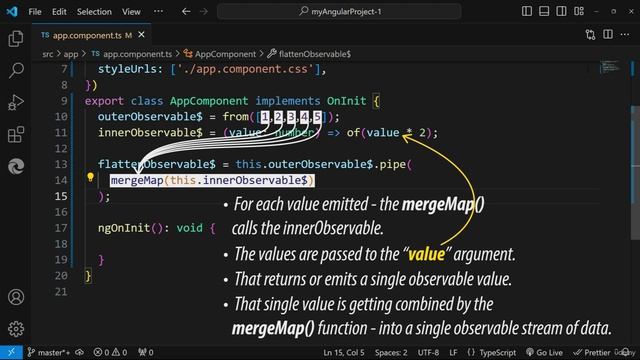
Task: Click Prettier status bar item
Action: click(591, 352)
